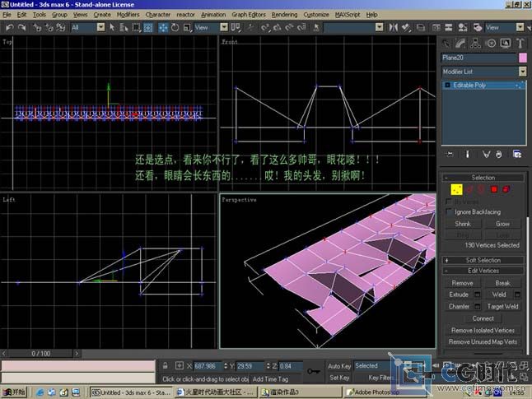The image size is (532, 399).
Task: Select red Polygon sub-object level
Action: pyautogui.click(x=494, y=189)
